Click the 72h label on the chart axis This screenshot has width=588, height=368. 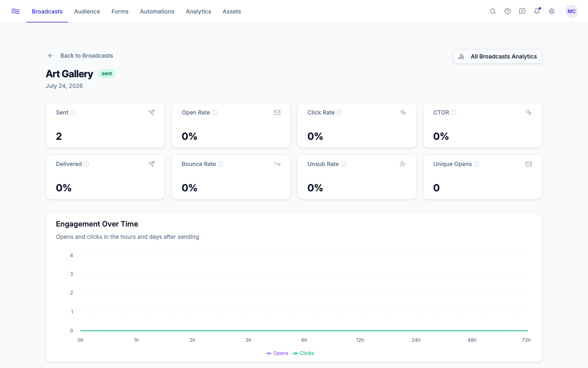pos(526,340)
